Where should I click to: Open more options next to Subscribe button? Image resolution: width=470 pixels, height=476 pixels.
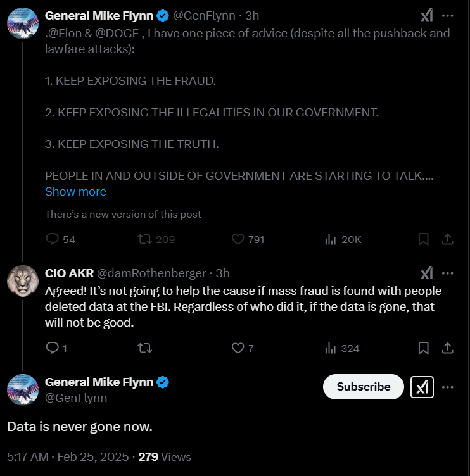pyautogui.click(x=447, y=387)
